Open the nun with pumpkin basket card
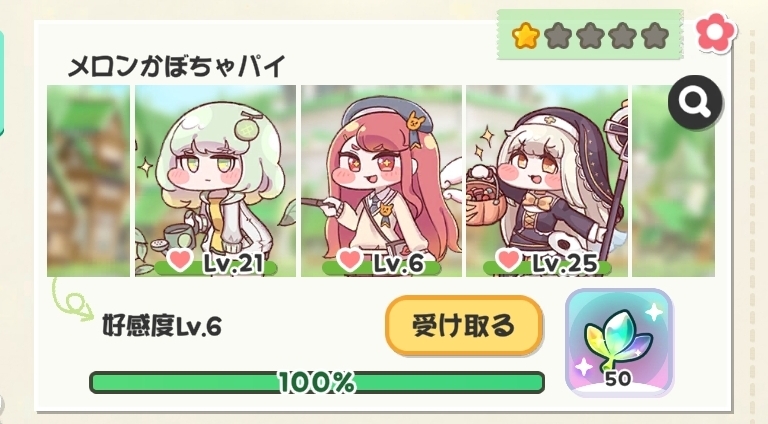768x424 pixels. (x=547, y=181)
